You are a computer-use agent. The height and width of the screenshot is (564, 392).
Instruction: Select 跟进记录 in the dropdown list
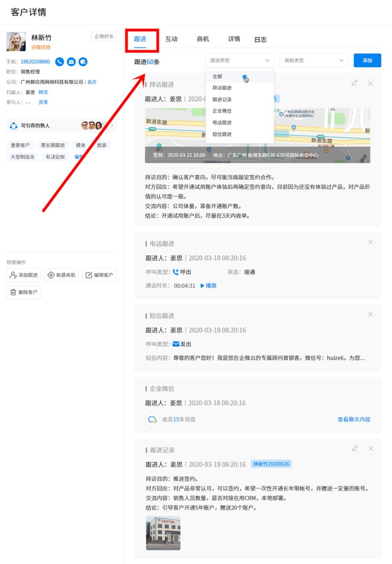[x=240, y=99]
